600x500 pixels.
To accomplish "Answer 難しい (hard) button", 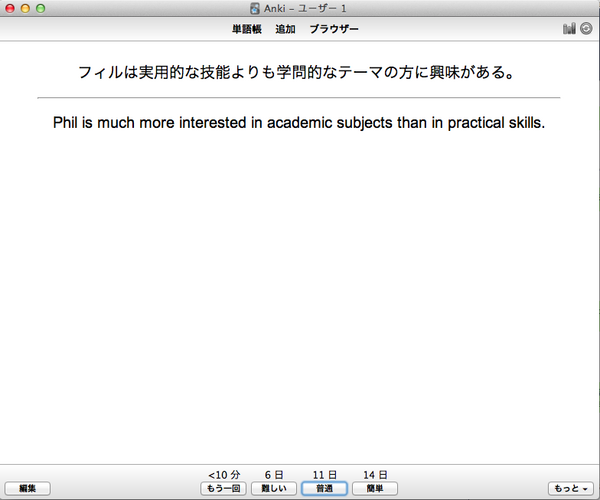I will pyautogui.click(x=274, y=489).
